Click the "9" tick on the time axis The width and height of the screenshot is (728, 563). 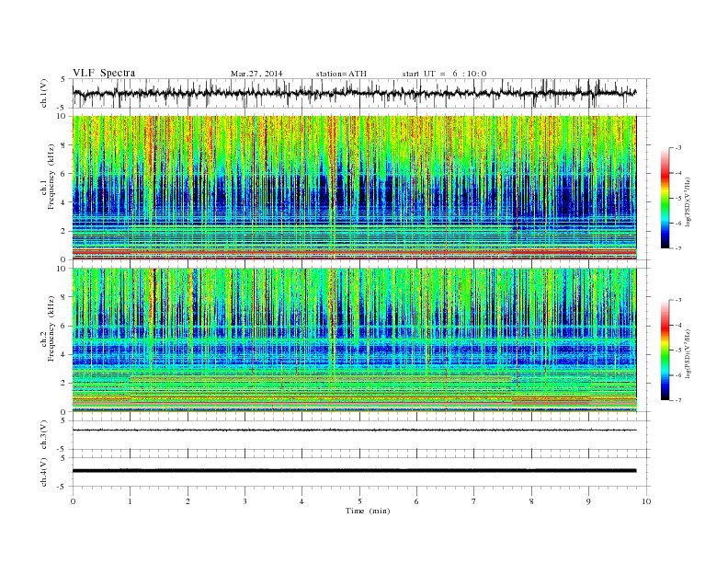tap(588, 501)
